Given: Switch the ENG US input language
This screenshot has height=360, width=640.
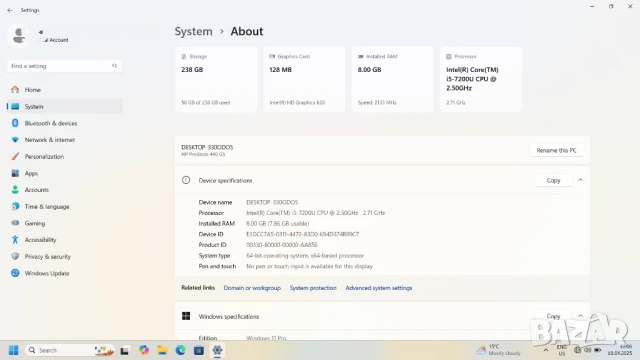Looking at the screenshot, I should 562,350.
